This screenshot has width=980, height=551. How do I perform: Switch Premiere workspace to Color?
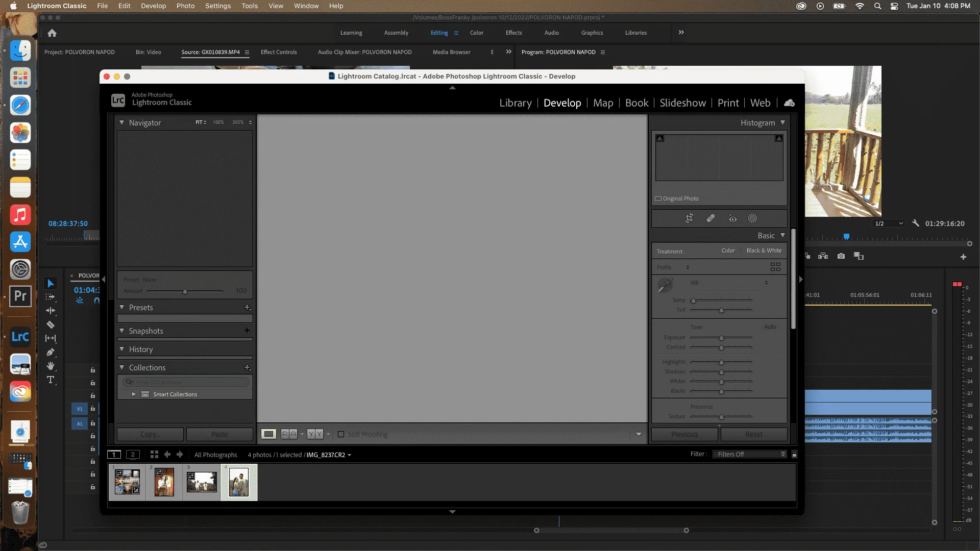[x=477, y=33]
